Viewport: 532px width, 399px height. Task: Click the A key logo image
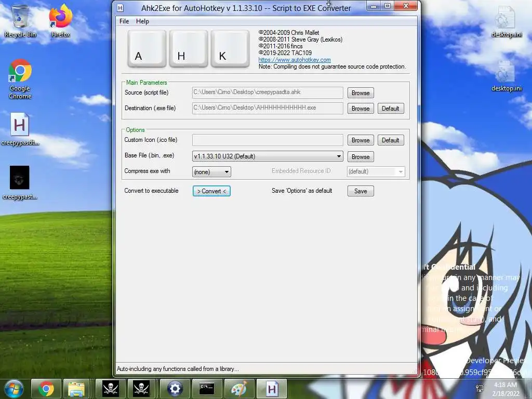147,48
